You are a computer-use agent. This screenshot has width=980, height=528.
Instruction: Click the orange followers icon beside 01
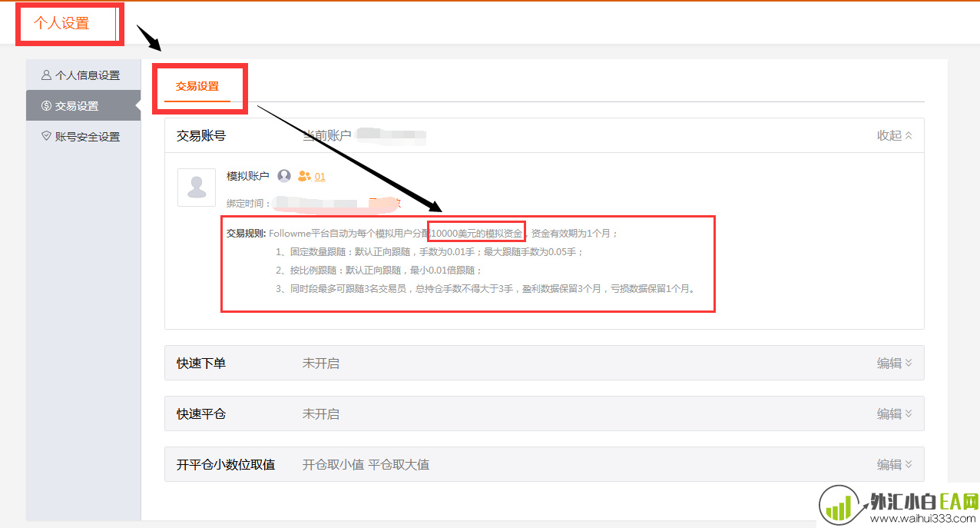[304, 176]
